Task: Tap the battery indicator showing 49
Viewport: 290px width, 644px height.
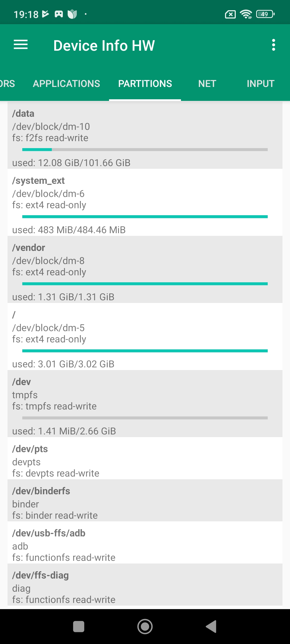Action: (265, 14)
